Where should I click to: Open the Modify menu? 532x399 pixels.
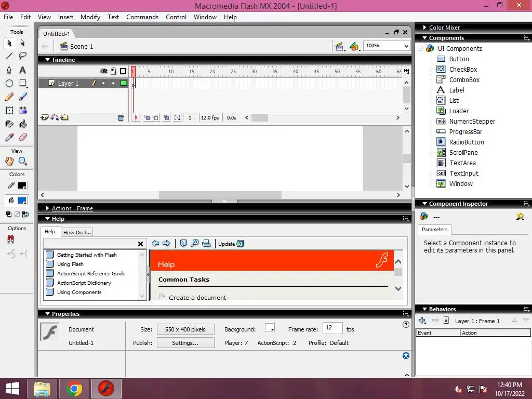tap(90, 17)
